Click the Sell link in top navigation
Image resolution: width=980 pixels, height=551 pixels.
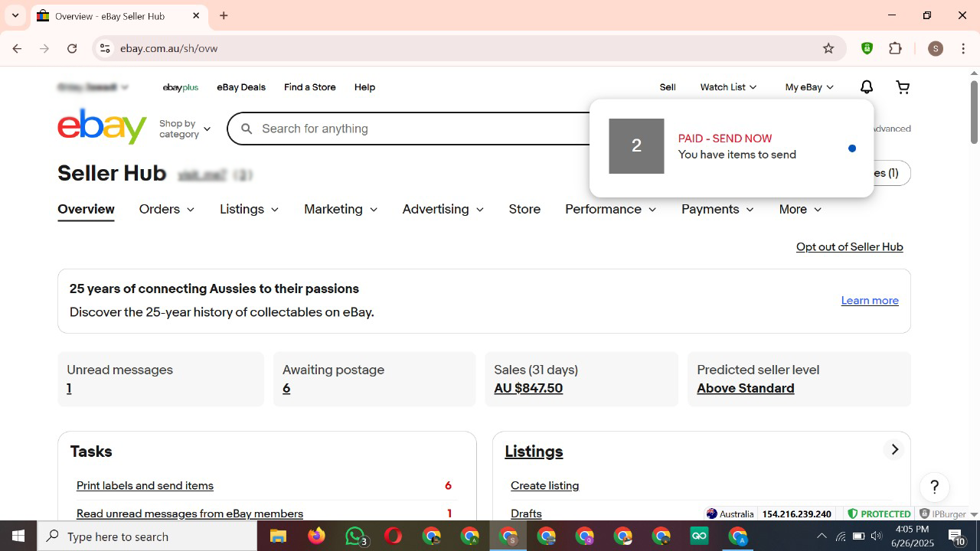[x=668, y=87]
